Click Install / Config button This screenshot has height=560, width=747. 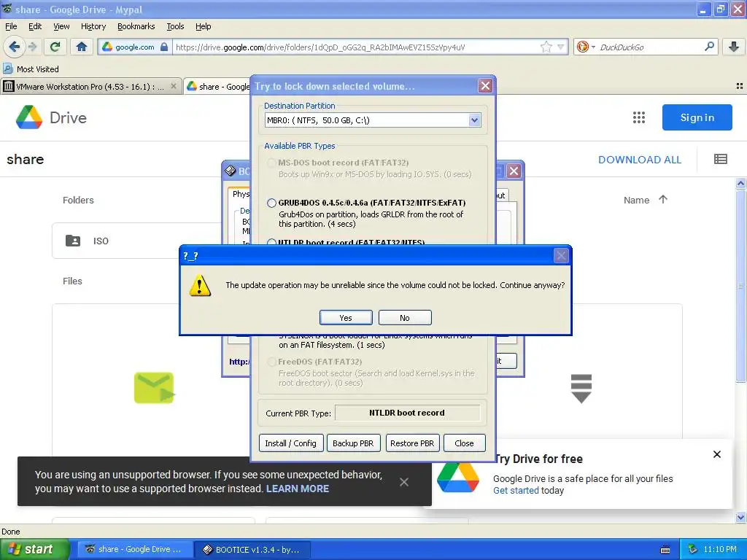pos(290,443)
